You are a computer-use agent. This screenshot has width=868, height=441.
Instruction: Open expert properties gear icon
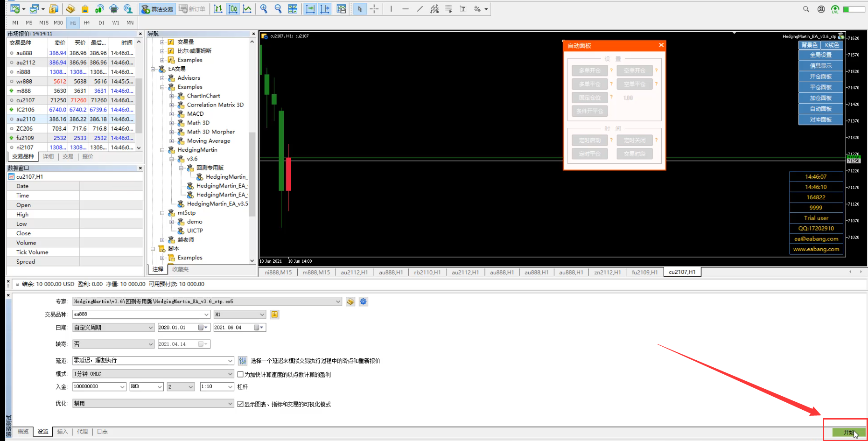364,301
